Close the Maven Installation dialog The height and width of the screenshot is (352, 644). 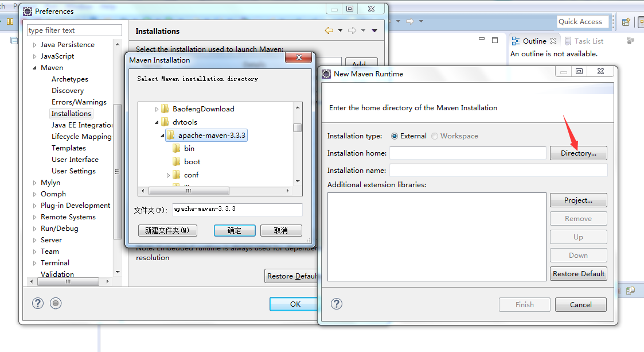[x=299, y=57]
